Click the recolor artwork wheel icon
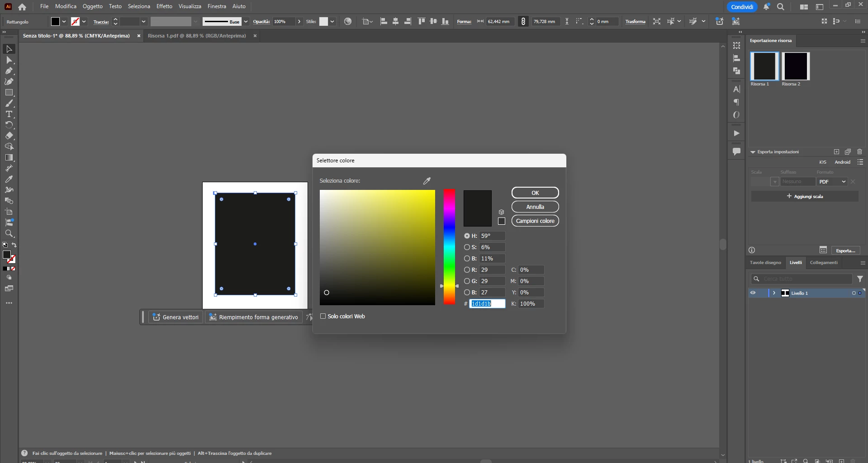 [348, 21]
